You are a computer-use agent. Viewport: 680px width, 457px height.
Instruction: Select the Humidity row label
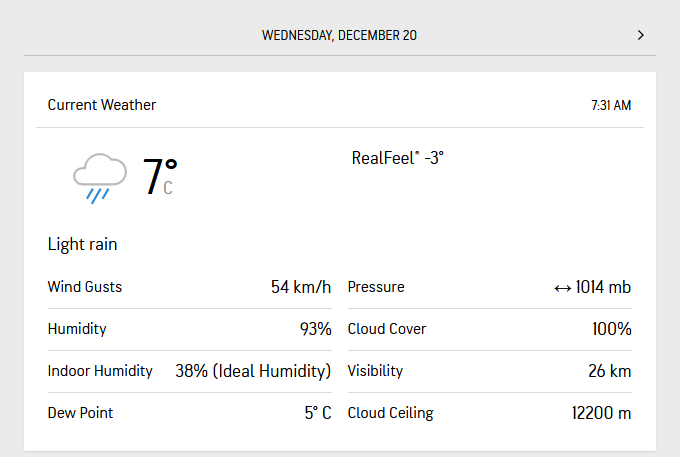point(77,329)
